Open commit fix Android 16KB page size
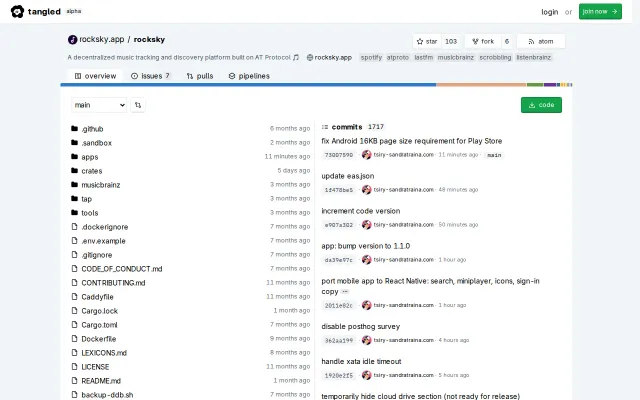 tap(411, 141)
